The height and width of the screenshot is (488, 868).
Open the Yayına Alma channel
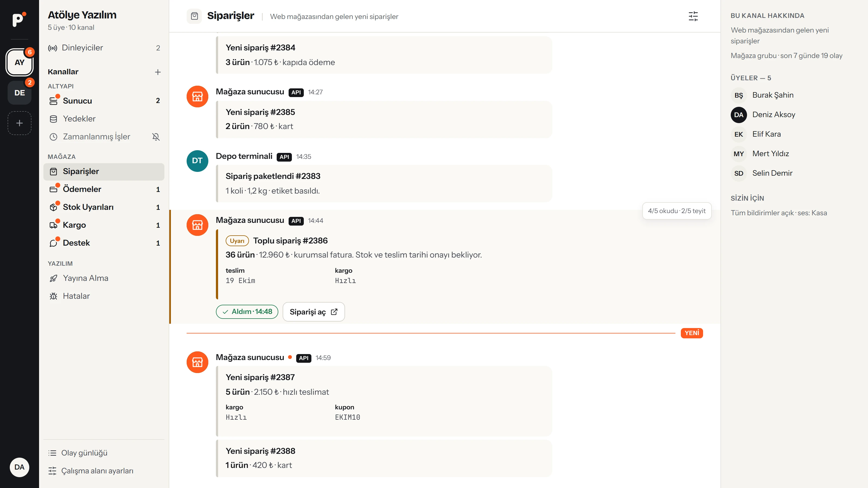(x=104, y=278)
